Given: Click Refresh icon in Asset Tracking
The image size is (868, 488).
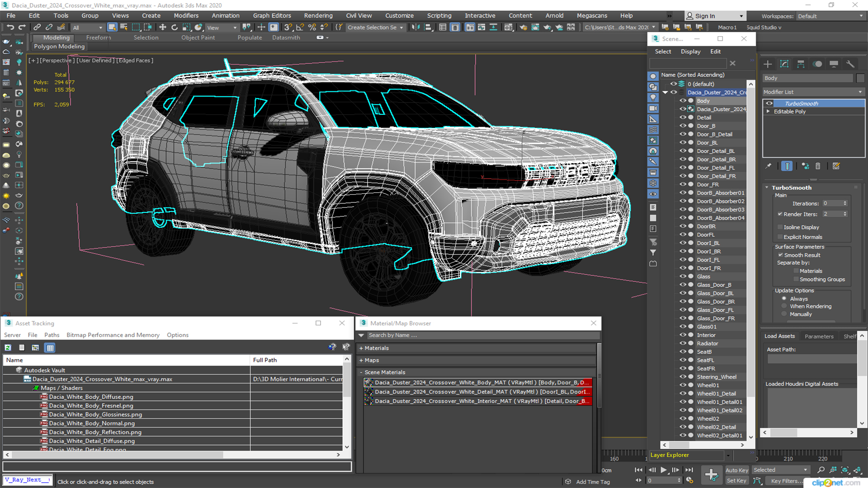Looking at the screenshot, I should (8, 348).
